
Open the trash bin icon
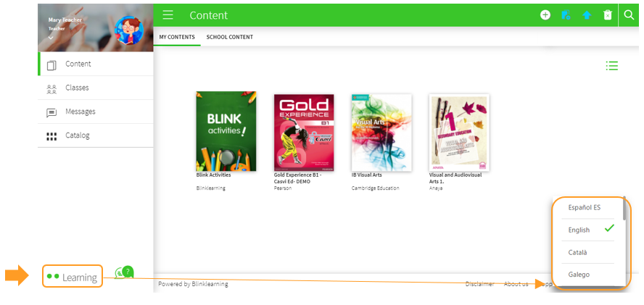[x=608, y=15]
